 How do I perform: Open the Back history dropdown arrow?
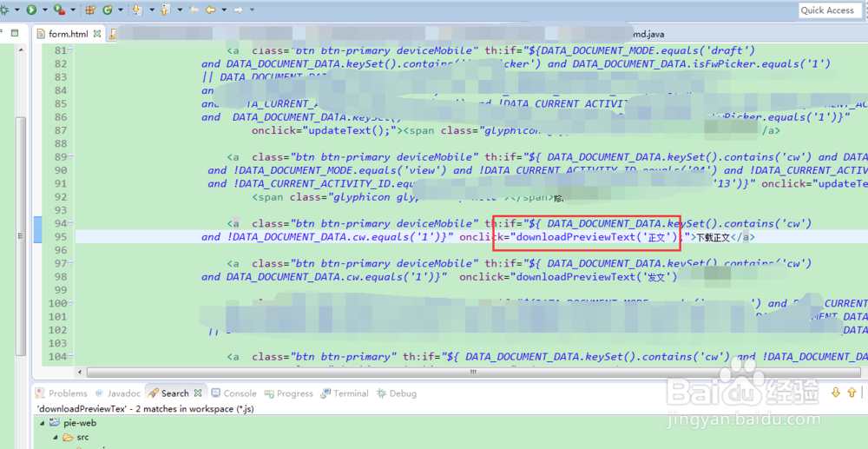[x=224, y=10]
